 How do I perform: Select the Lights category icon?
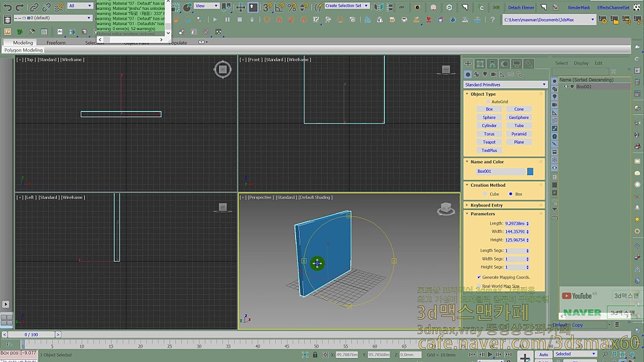pos(485,74)
